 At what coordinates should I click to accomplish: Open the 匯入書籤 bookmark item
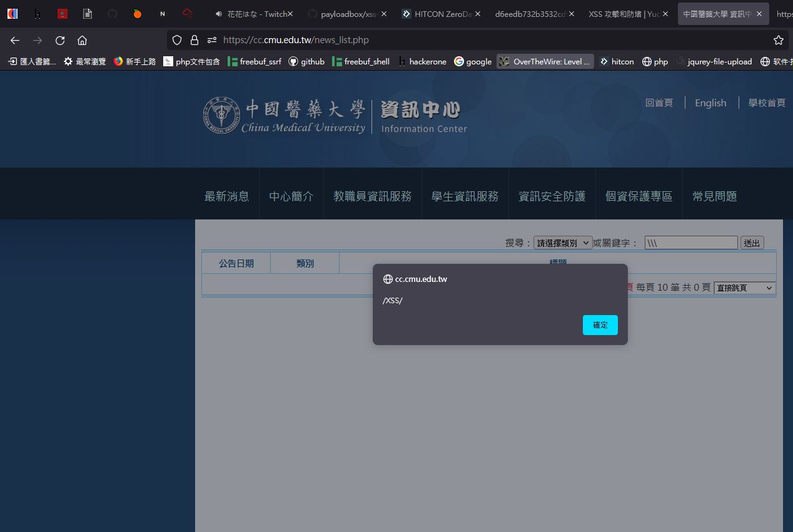(31, 61)
